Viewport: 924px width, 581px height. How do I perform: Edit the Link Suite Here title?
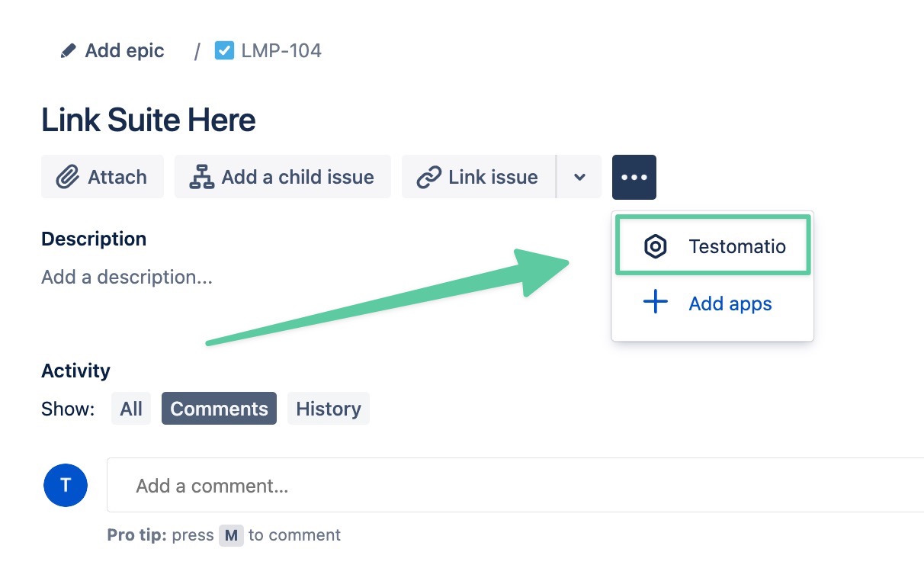tap(149, 120)
